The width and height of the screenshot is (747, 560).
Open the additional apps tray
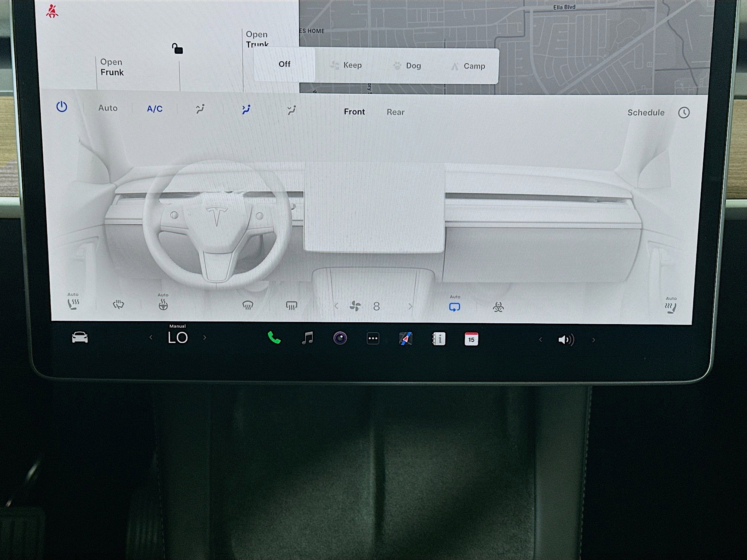372,338
